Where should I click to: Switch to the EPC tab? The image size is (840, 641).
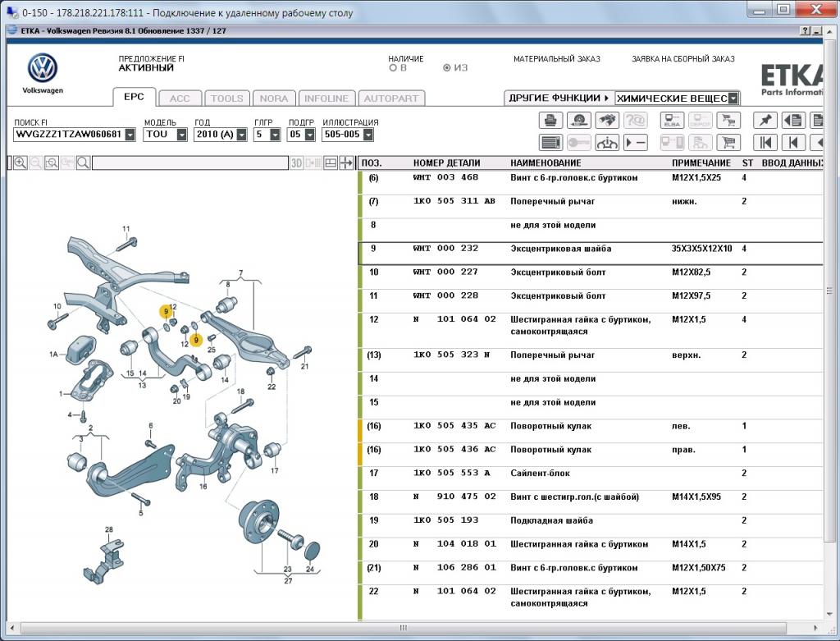coord(134,97)
